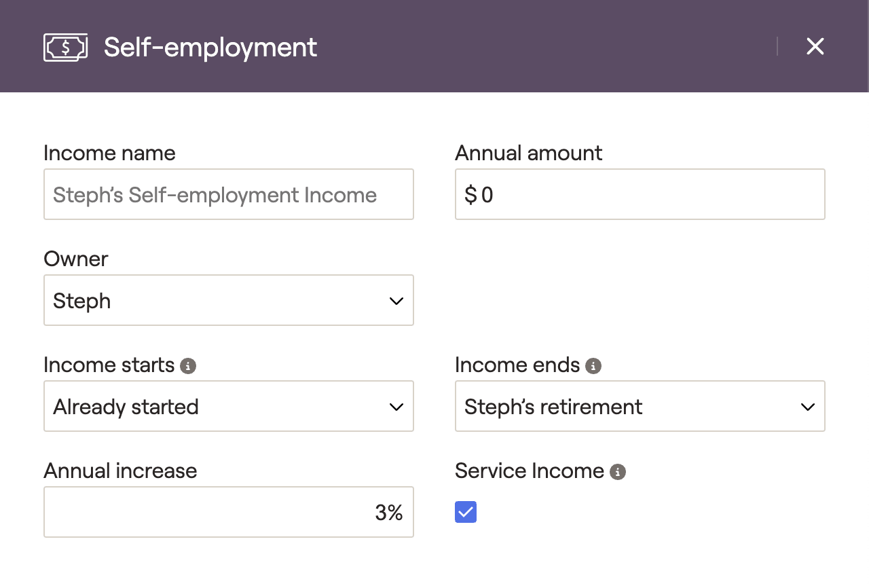869x588 pixels.
Task: Select the Annual increase percentage field
Action: (229, 512)
